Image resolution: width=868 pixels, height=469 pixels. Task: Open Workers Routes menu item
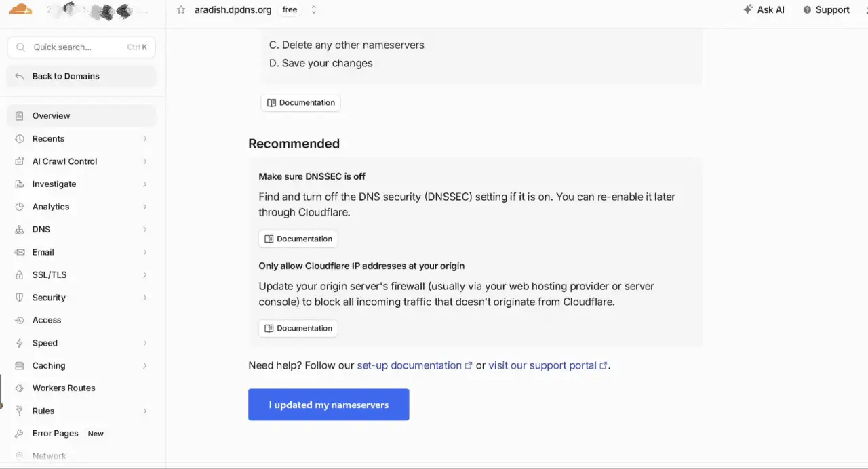(81, 388)
